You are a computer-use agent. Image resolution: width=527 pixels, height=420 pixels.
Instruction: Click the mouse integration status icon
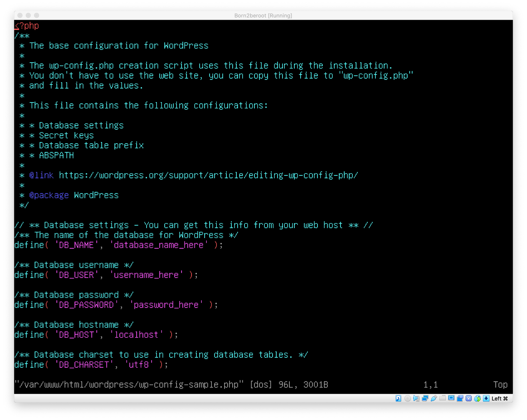coord(478,398)
